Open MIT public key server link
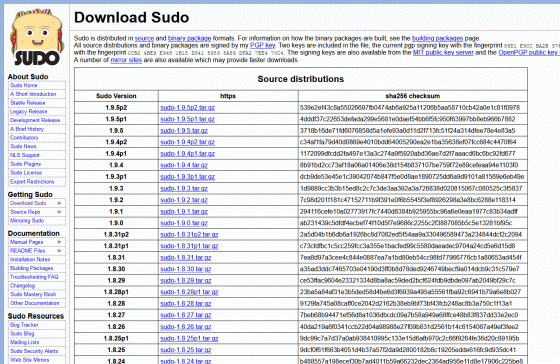 (x=443, y=53)
